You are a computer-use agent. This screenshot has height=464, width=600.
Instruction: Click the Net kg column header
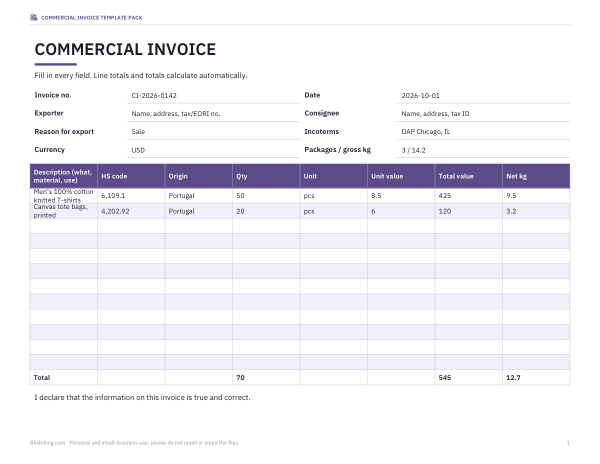coord(536,176)
